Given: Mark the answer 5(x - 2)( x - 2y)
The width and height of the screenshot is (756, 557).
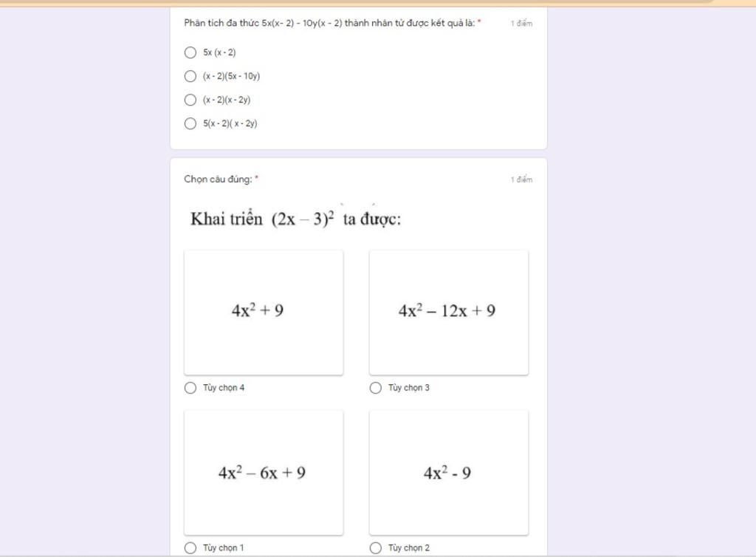Looking at the screenshot, I should 190,123.
